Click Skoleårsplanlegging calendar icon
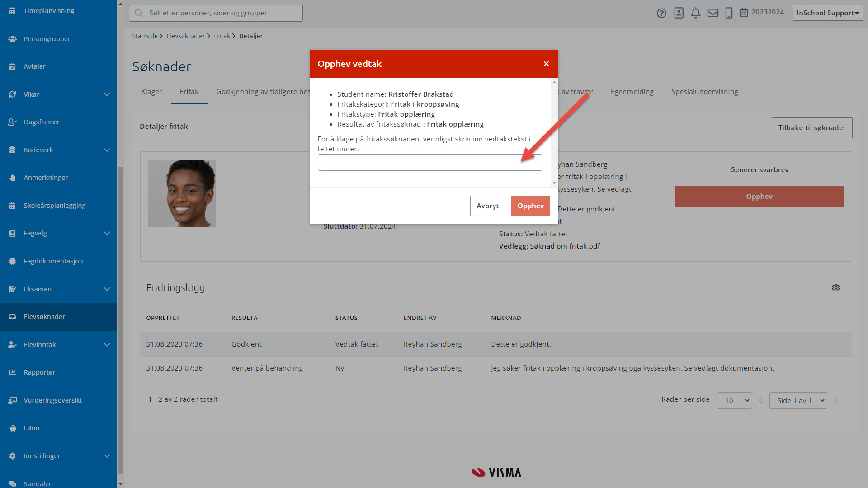The image size is (868, 488). coord(13,206)
